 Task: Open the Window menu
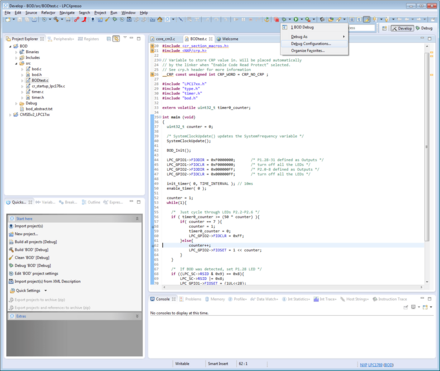128,13
